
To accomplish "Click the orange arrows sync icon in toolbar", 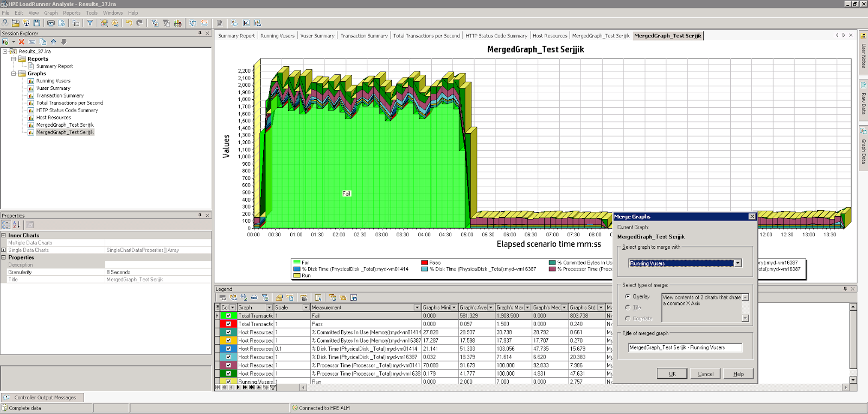I will click(x=205, y=23).
